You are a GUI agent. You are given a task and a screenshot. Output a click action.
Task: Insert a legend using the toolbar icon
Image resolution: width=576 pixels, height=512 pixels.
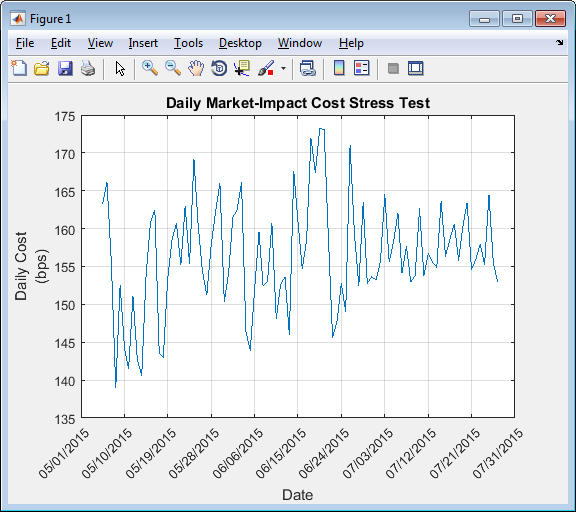click(361, 68)
